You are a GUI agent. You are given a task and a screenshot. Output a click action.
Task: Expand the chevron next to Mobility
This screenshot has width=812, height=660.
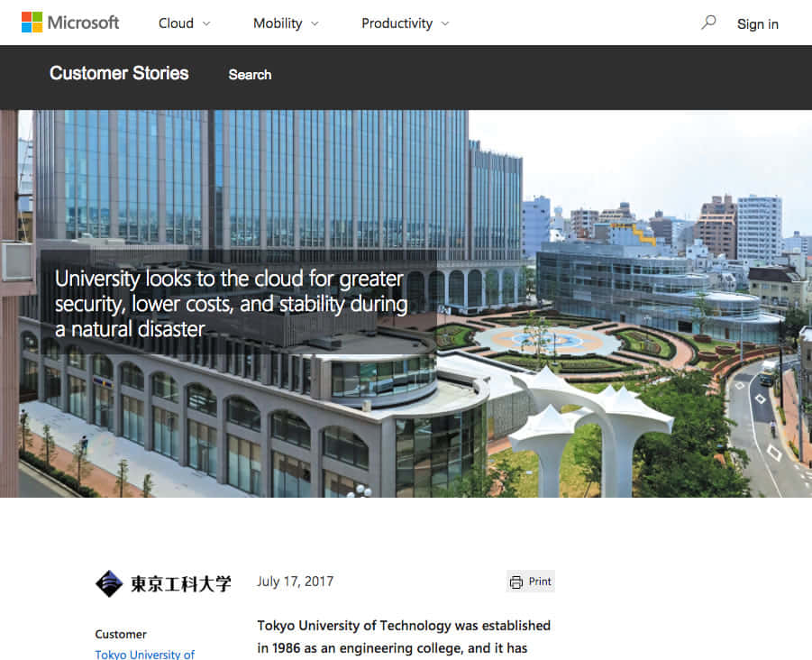coord(315,23)
